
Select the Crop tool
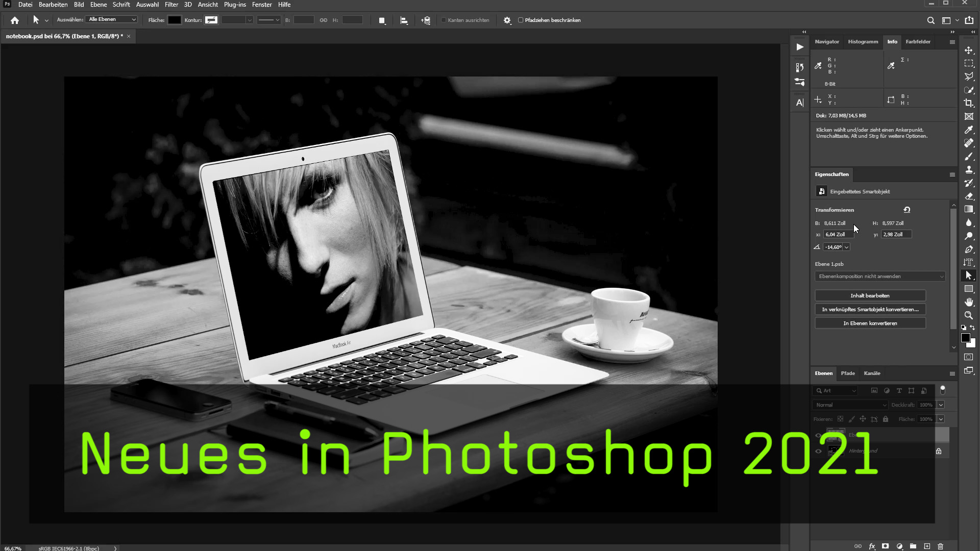coord(968,103)
